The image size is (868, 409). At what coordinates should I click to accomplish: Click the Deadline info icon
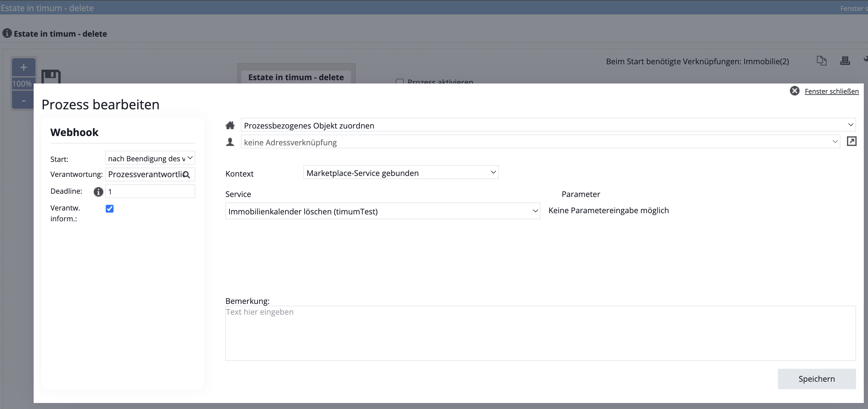coord(98,192)
